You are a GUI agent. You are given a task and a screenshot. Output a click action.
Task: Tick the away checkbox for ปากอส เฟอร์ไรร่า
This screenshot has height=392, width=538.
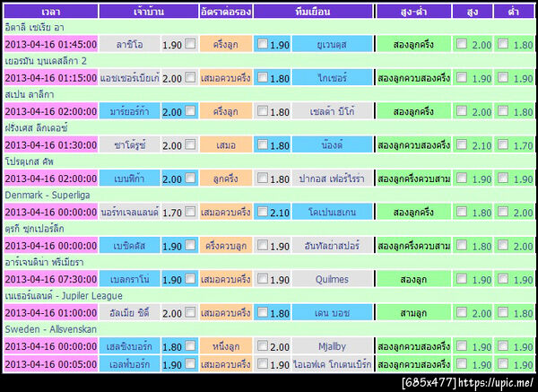[x=263, y=179]
